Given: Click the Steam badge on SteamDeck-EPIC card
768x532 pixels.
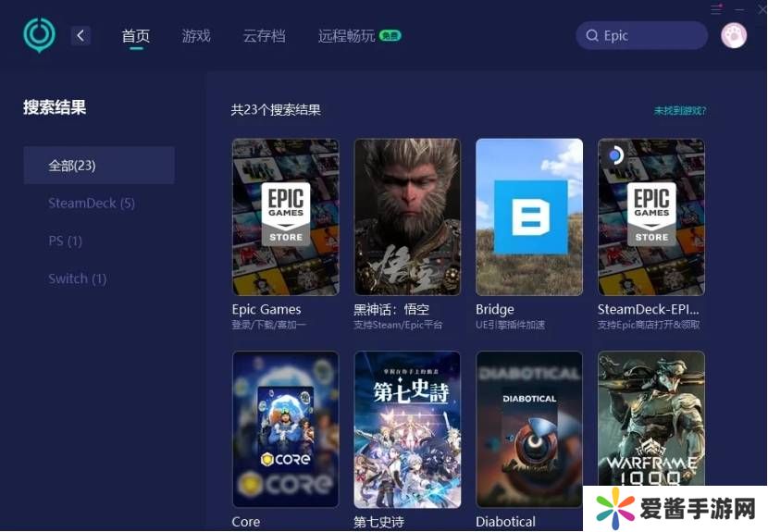Looking at the screenshot, I should (614, 155).
